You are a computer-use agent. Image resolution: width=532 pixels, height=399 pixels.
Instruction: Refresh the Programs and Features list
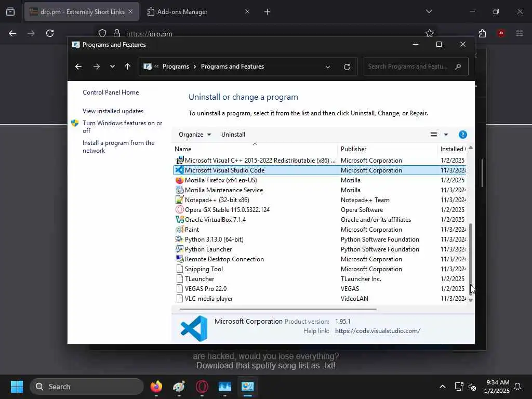tap(347, 67)
